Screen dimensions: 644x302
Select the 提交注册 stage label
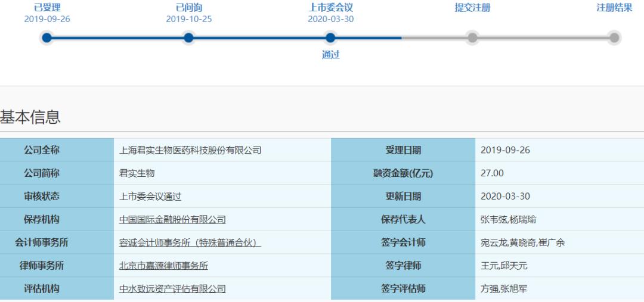[x=472, y=7]
